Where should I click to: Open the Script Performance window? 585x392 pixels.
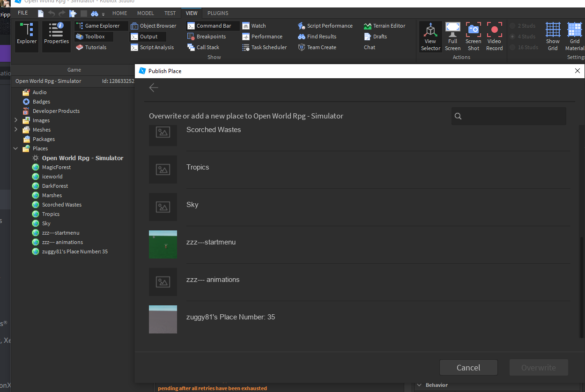[325, 26]
